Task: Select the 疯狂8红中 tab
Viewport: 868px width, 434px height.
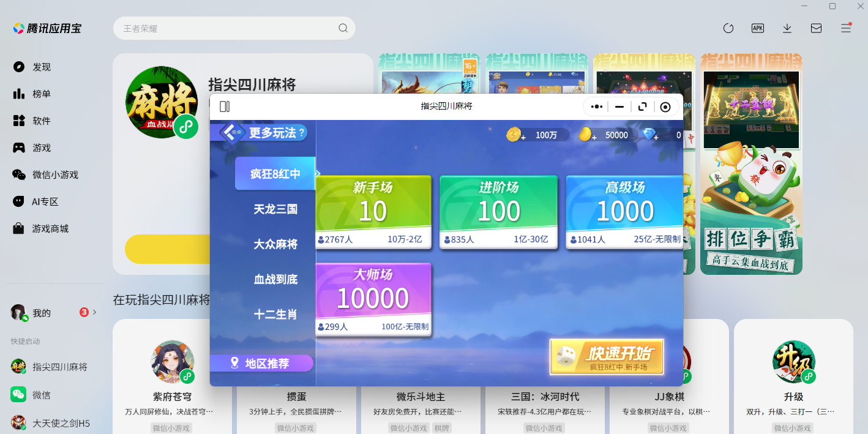Action: tap(275, 173)
